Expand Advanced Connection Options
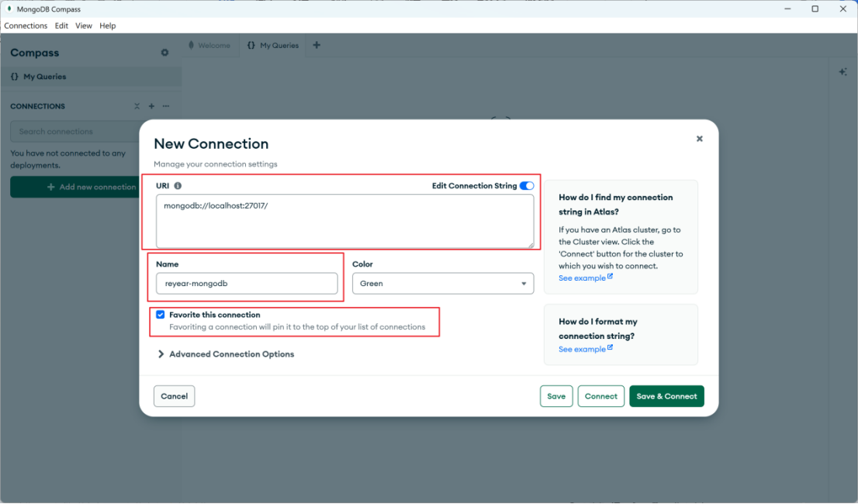 click(226, 354)
